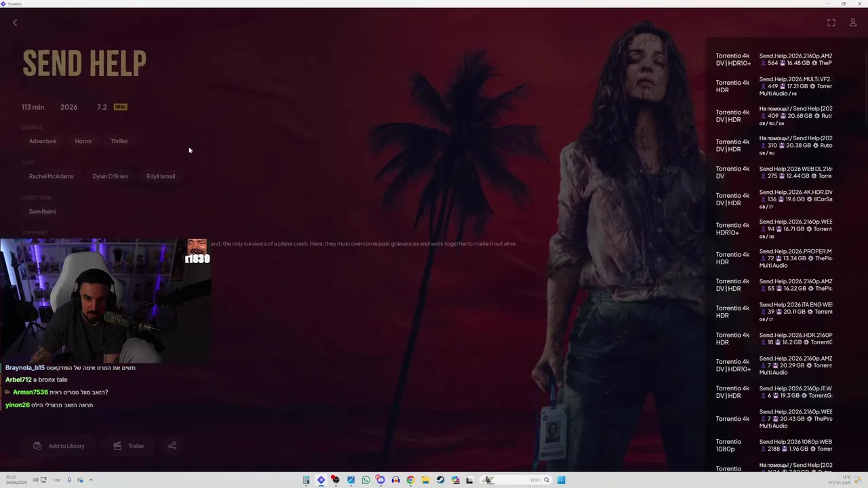Select the Thriller genre
Image resolution: width=868 pixels, height=488 pixels.
point(119,141)
